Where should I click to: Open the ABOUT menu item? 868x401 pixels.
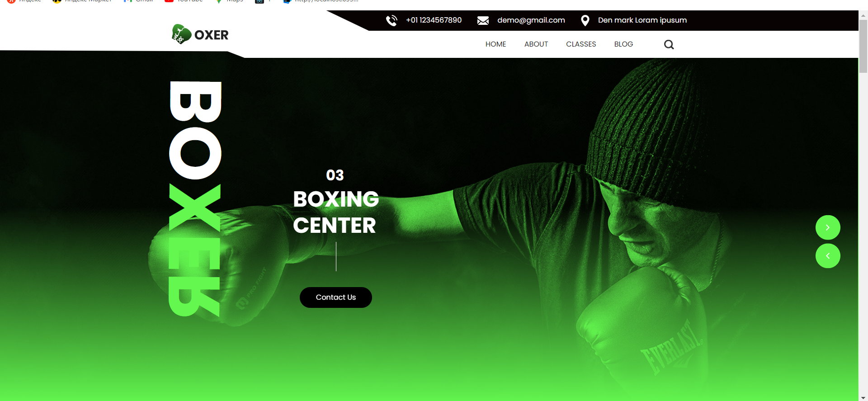[536, 44]
